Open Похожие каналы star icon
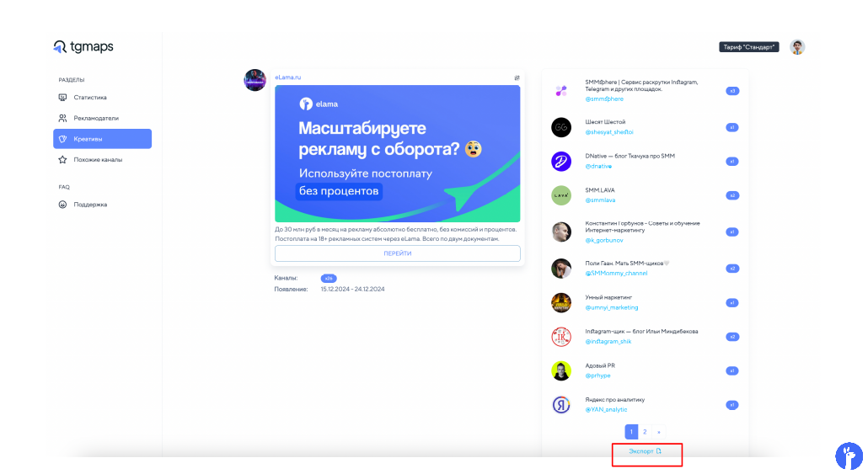The image size is (868, 474). click(62, 160)
